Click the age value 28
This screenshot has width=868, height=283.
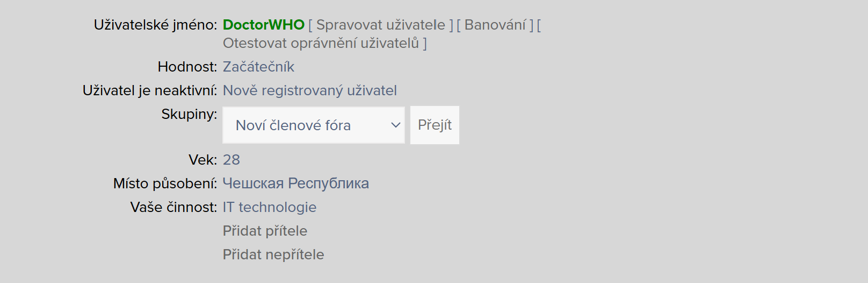(x=232, y=160)
